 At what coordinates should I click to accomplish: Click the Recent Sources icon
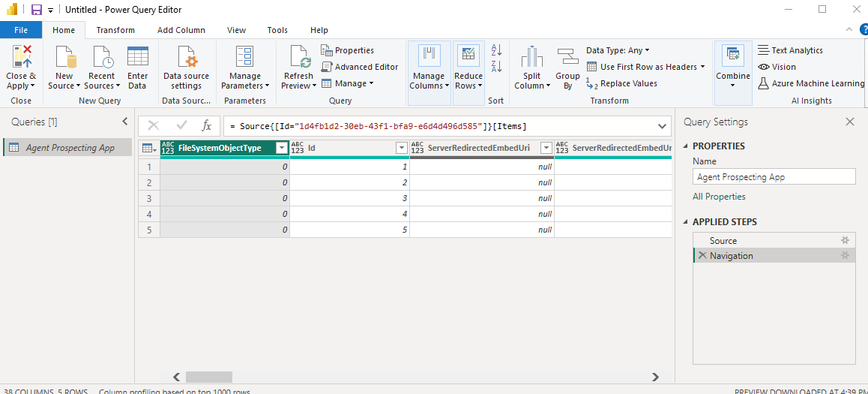pos(103,57)
